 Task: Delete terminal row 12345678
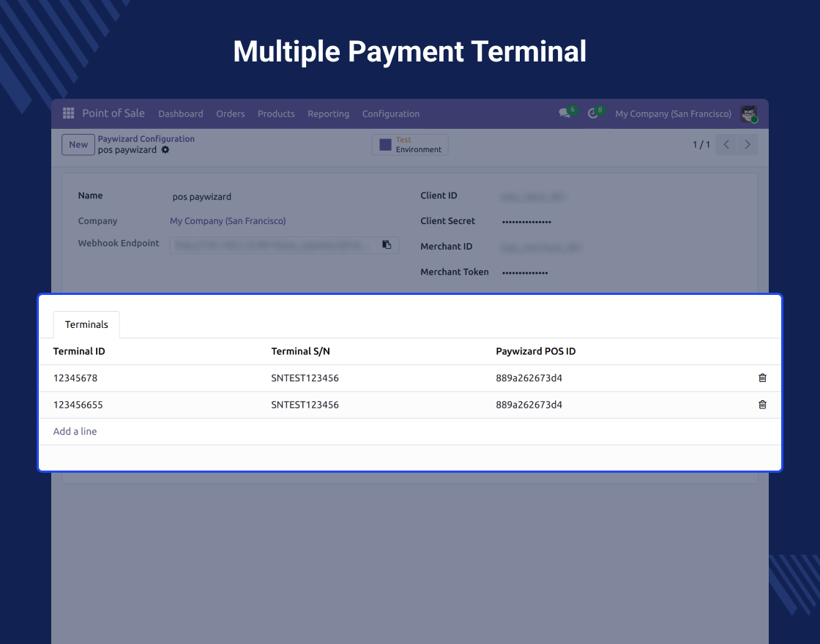pos(762,378)
